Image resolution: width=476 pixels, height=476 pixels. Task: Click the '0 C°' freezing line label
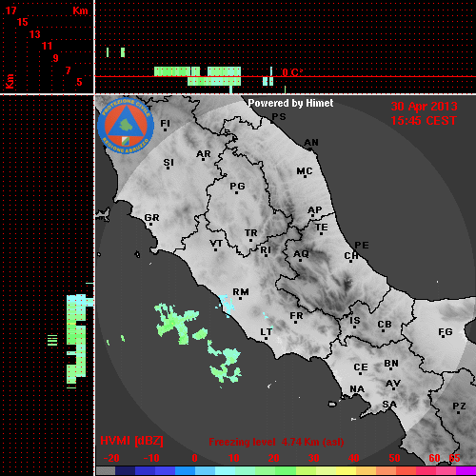click(292, 72)
